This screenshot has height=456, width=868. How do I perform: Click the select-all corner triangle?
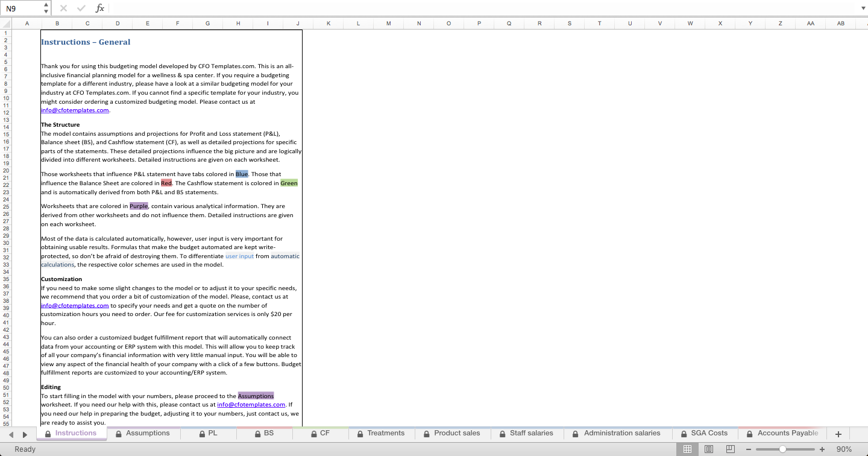[6, 24]
